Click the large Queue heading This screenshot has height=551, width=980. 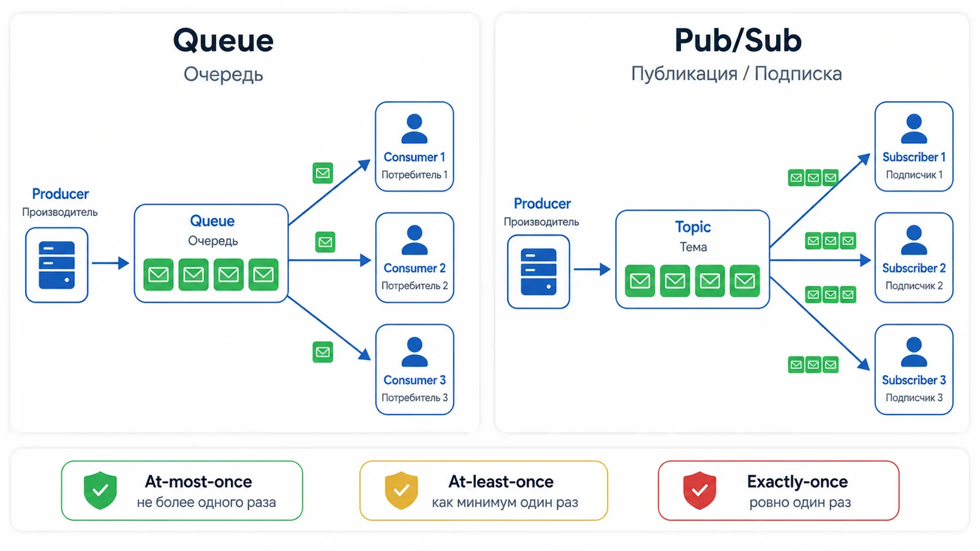223,40
